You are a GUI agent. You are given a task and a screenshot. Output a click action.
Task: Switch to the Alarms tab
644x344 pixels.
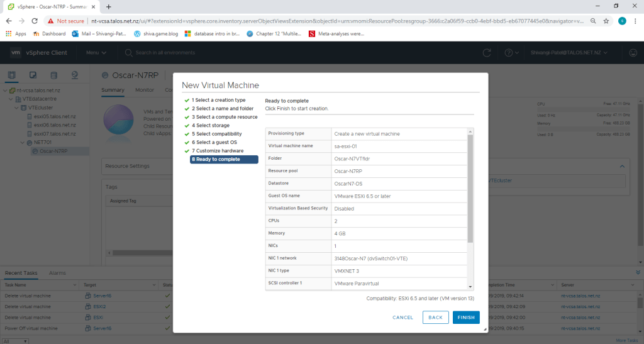pos(57,273)
